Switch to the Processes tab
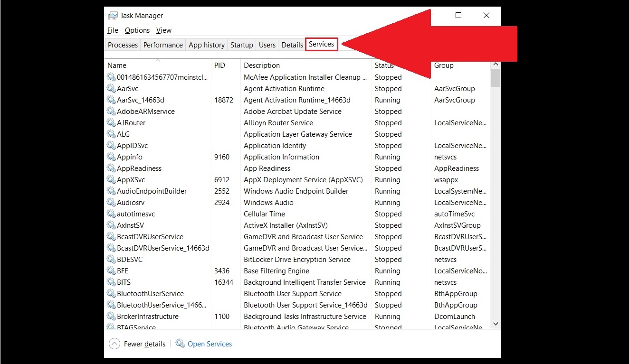Viewport: 629px width, 364px height. 123,45
